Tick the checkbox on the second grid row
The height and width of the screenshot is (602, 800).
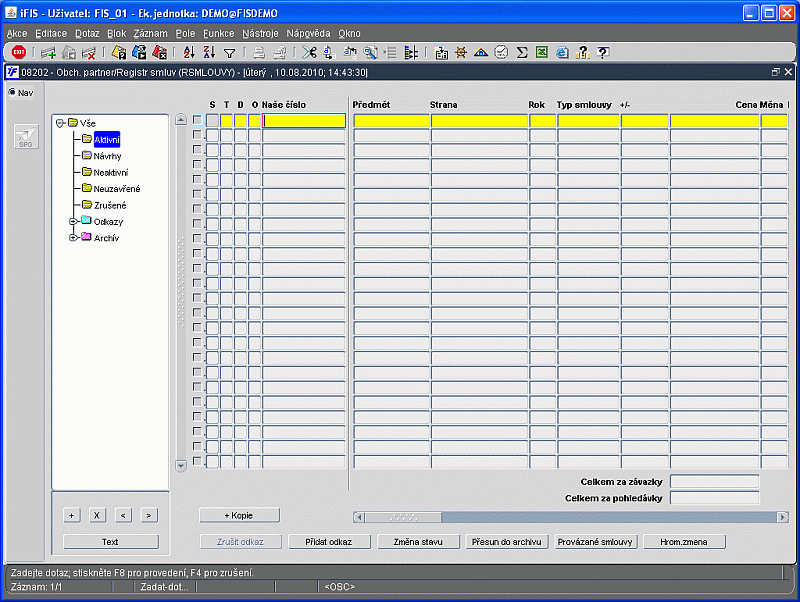(197, 135)
